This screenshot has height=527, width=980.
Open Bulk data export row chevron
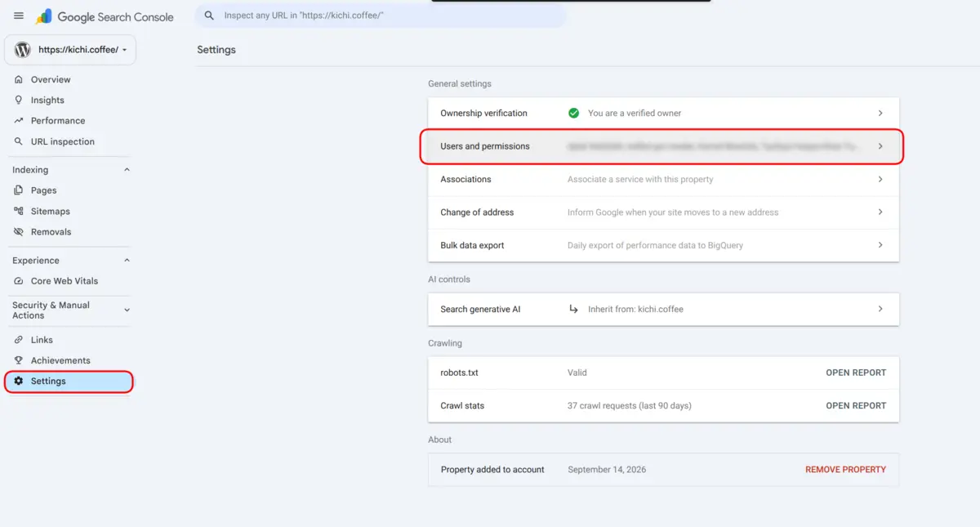click(x=880, y=245)
